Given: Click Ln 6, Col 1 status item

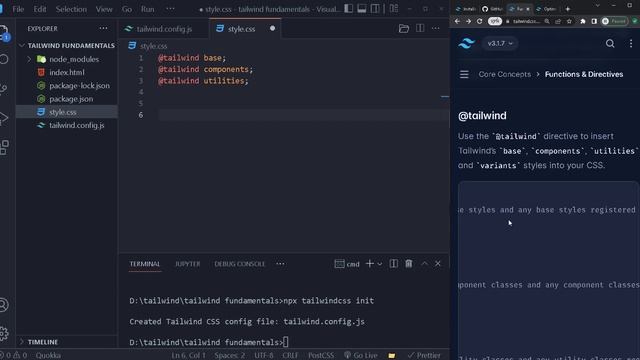Looking at the screenshot, I should pos(188,356).
